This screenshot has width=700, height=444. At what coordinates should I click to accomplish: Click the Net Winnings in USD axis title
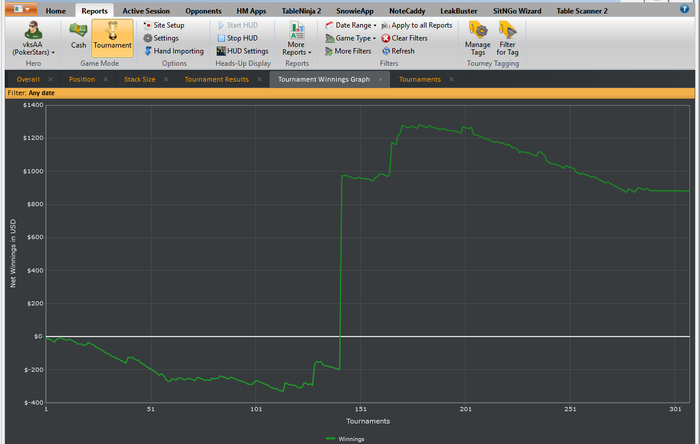pos(13,253)
